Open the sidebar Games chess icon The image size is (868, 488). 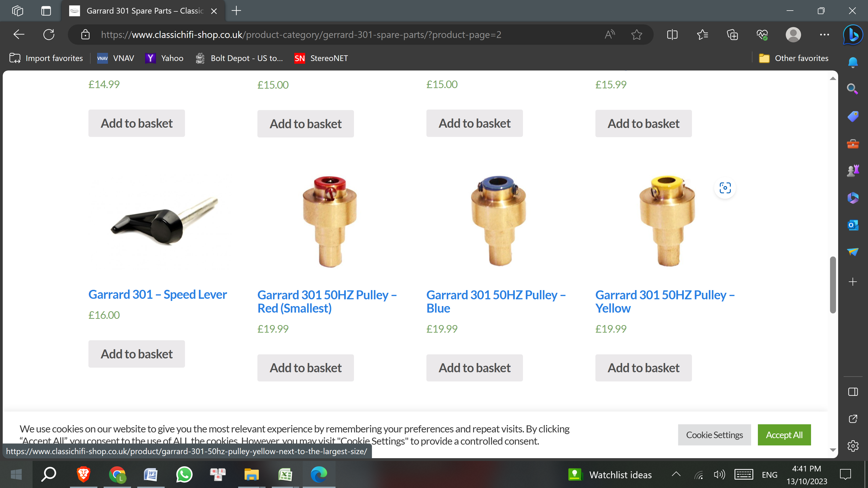[853, 171]
